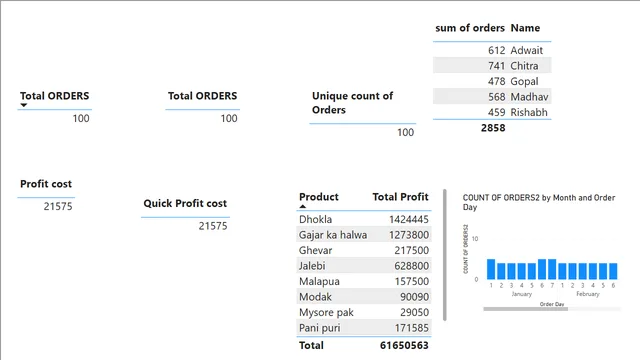Click value 100 under first Total ORDERS

81,118
